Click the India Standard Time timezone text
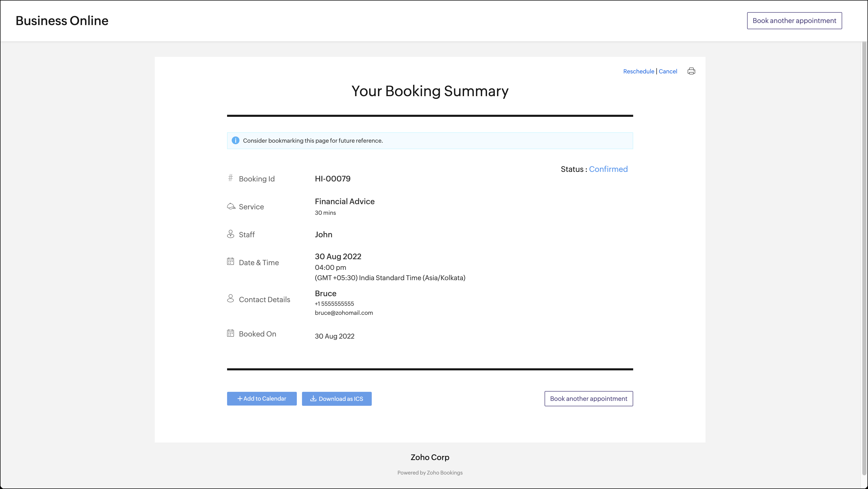The width and height of the screenshot is (868, 489). pyautogui.click(x=390, y=278)
